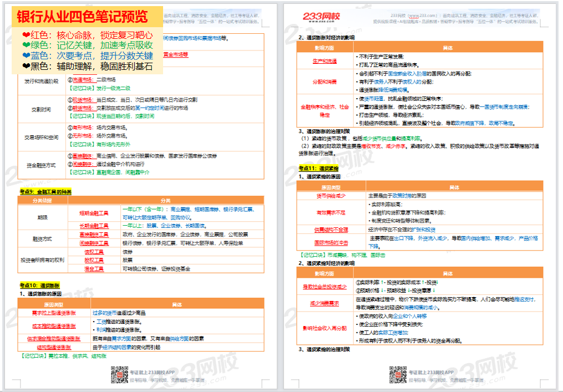The image size is (563, 392).
Task: Select the 考点10：通货膨胀 heading
Action: point(39,285)
